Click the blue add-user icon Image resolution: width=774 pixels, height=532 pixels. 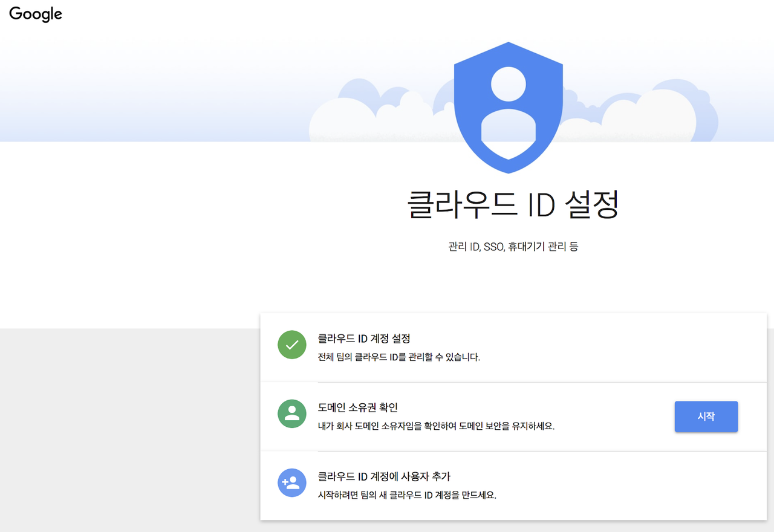pos(292,483)
